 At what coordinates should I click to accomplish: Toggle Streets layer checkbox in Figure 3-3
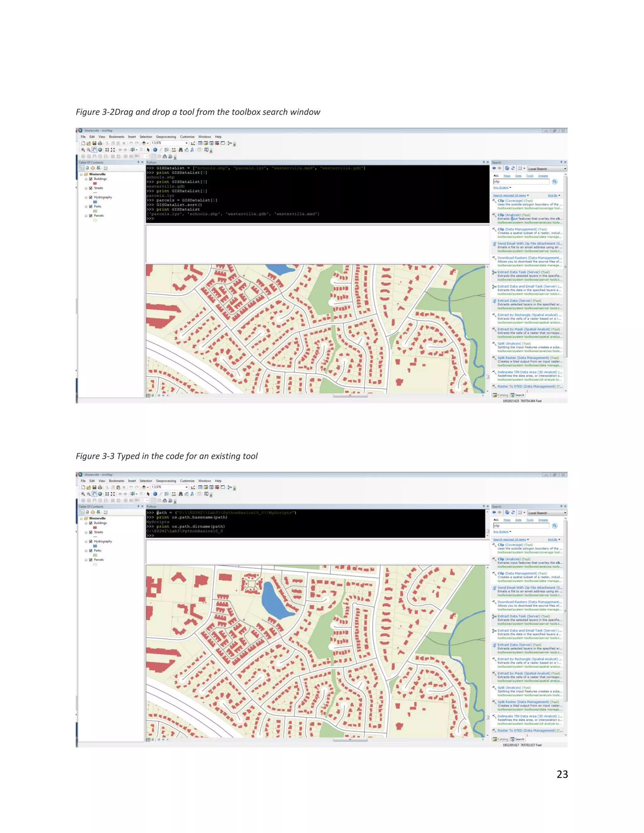click(x=91, y=532)
